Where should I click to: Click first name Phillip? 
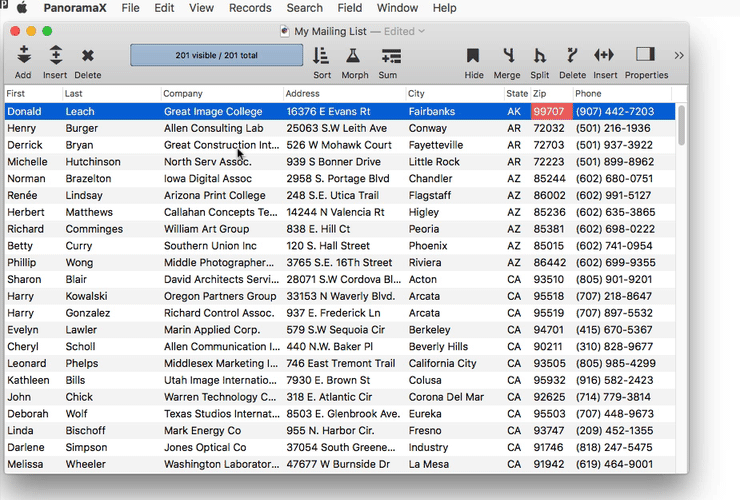pyautogui.click(x=21, y=263)
